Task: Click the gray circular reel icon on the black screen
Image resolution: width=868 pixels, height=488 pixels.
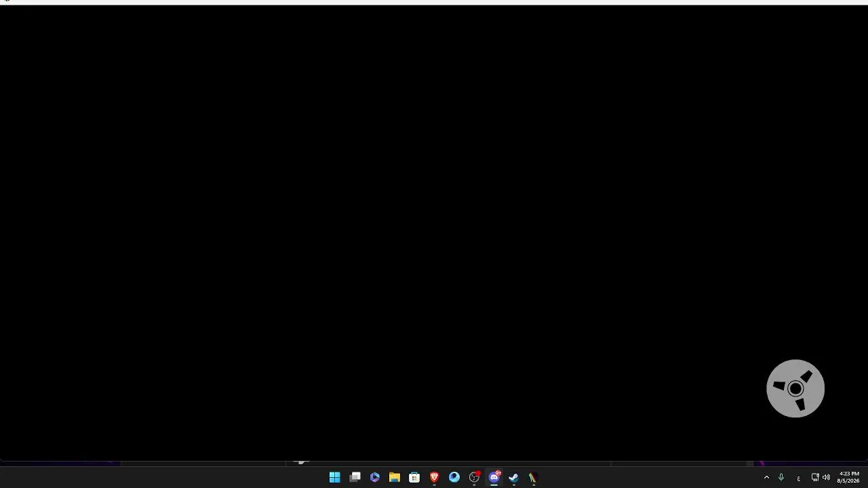Action: (x=795, y=388)
